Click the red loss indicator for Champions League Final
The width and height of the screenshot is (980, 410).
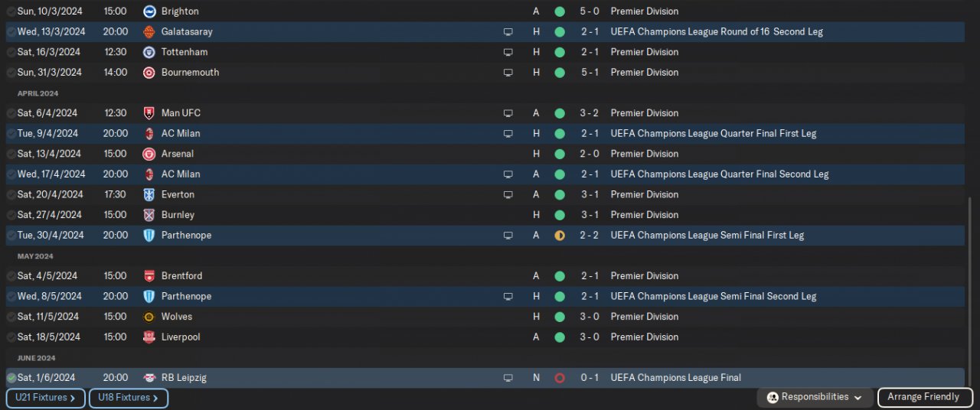[x=560, y=378]
